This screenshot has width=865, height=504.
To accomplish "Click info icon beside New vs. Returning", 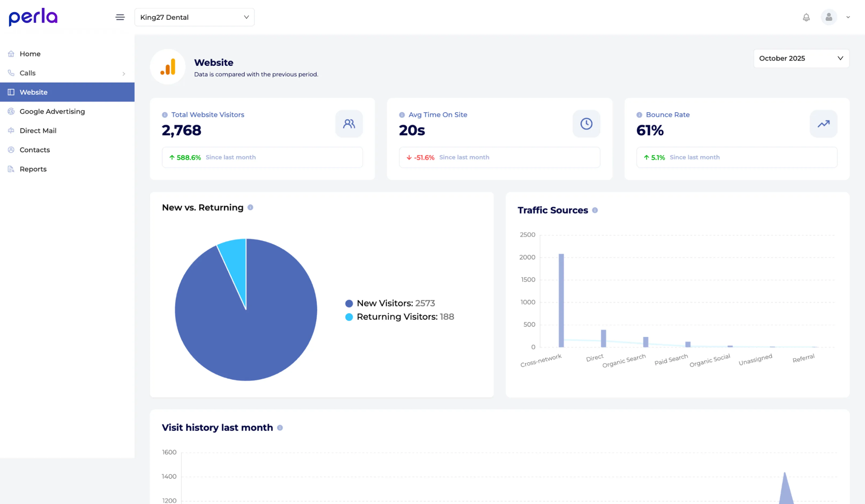I will (250, 207).
